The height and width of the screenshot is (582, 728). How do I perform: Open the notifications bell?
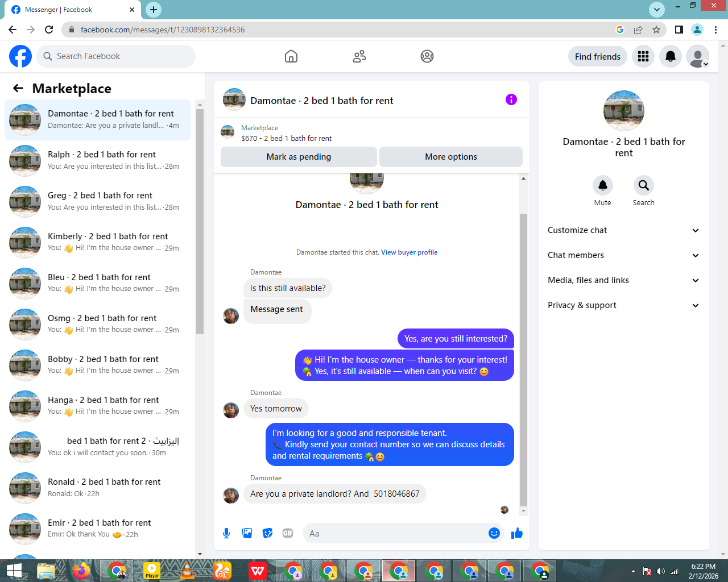click(x=671, y=56)
